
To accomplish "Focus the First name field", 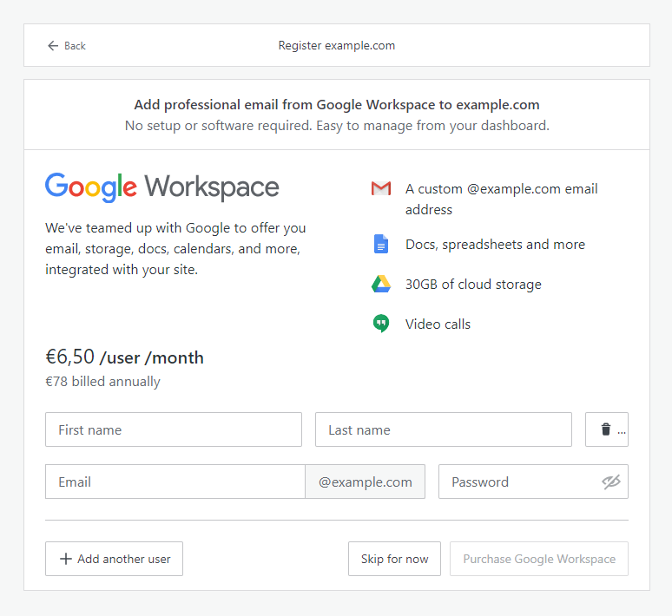I will (174, 429).
